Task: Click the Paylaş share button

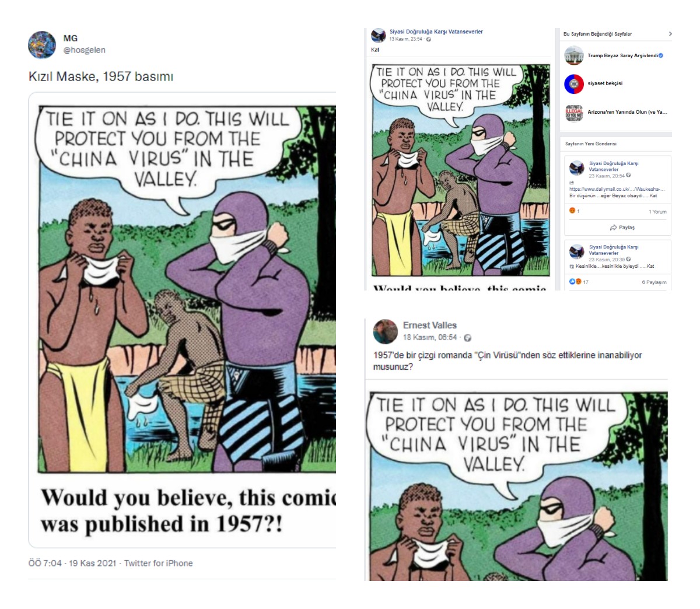Action: (622, 228)
